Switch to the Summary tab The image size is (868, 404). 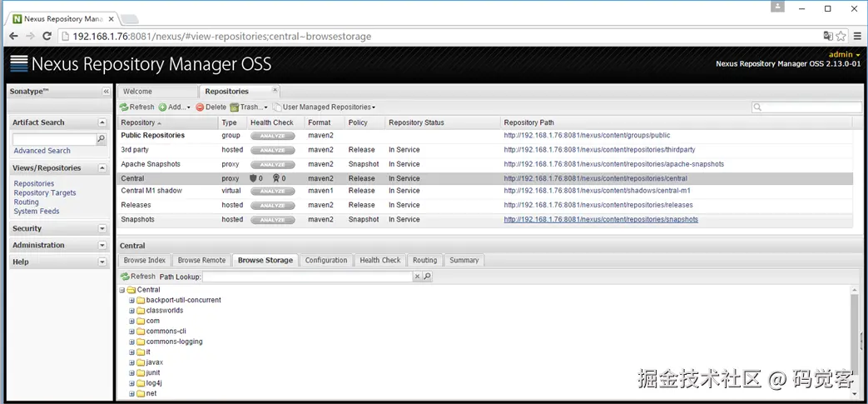tap(464, 260)
